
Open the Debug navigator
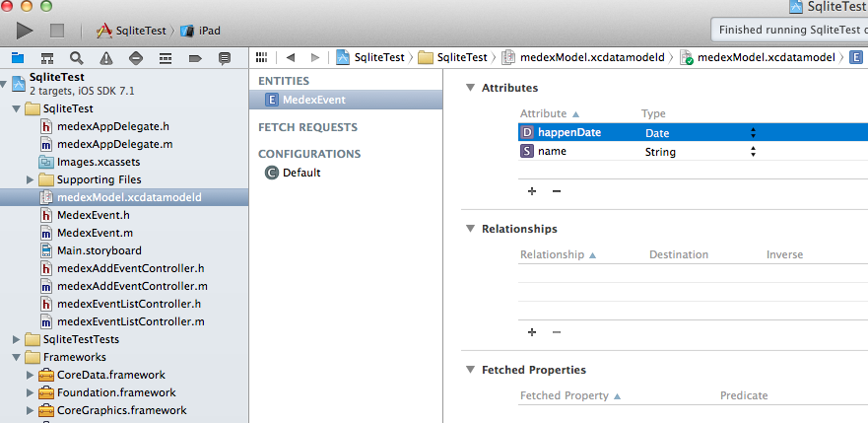click(x=165, y=57)
